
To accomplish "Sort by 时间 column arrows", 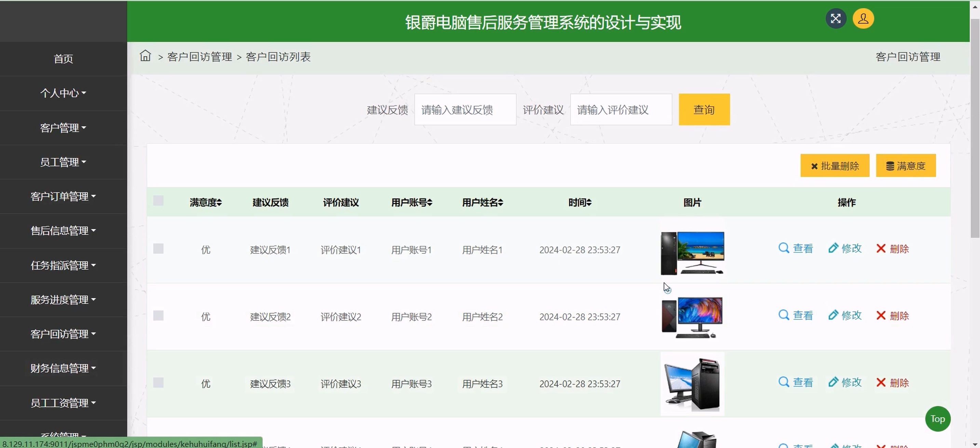I will [589, 203].
